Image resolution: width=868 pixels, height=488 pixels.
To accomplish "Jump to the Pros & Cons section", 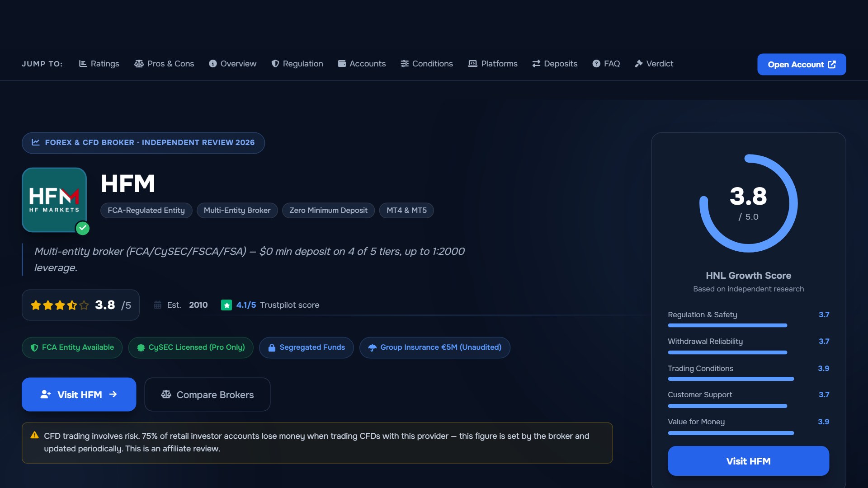I will (x=164, y=64).
